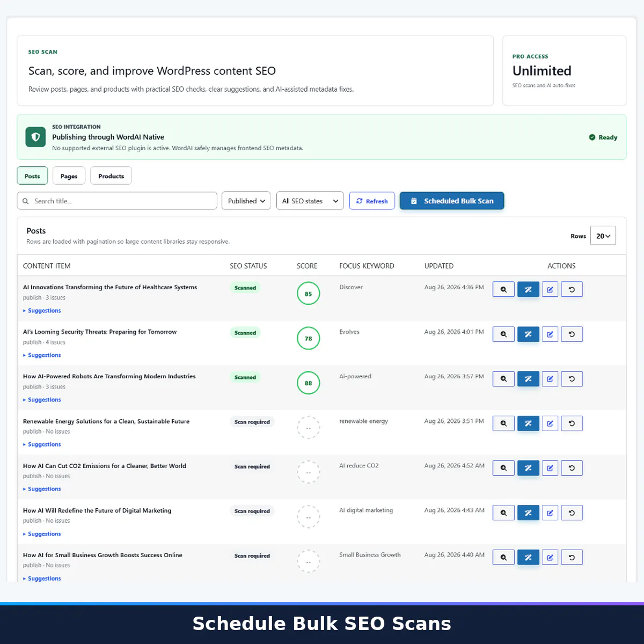Change the Rows per page dropdown
The image size is (644, 644).
603,236
